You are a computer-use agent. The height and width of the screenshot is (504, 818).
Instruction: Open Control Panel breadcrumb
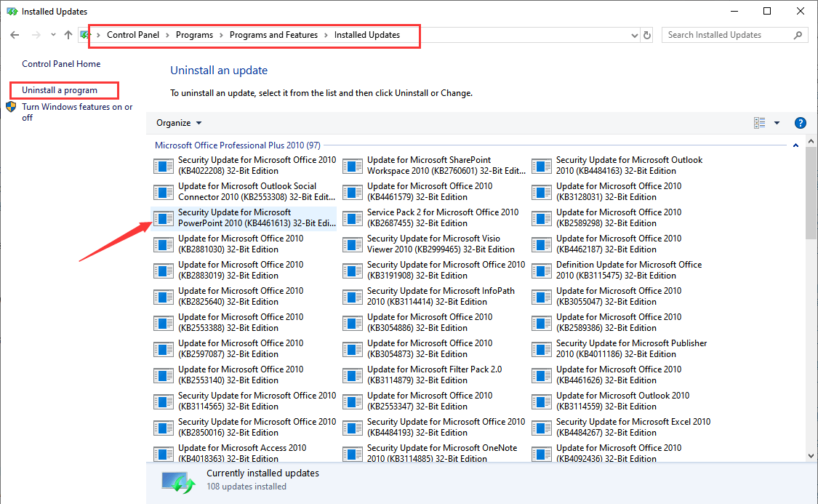pos(133,35)
